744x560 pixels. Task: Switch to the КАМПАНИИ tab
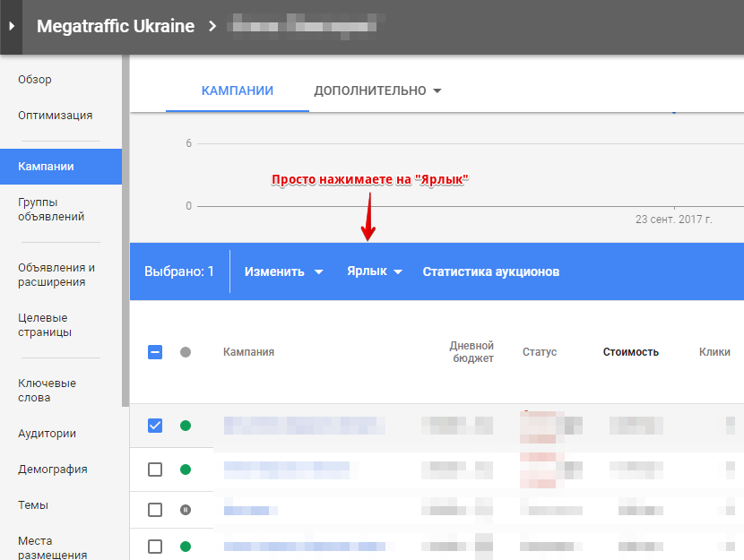pos(238,90)
